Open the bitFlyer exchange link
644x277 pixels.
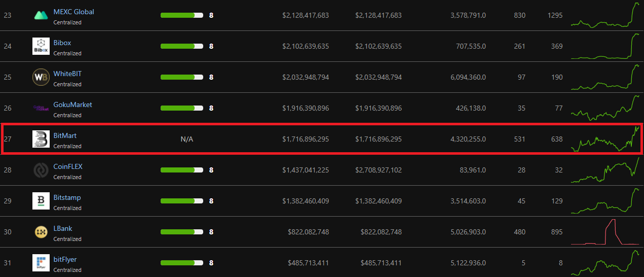pyautogui.click(x=65, y=259)
